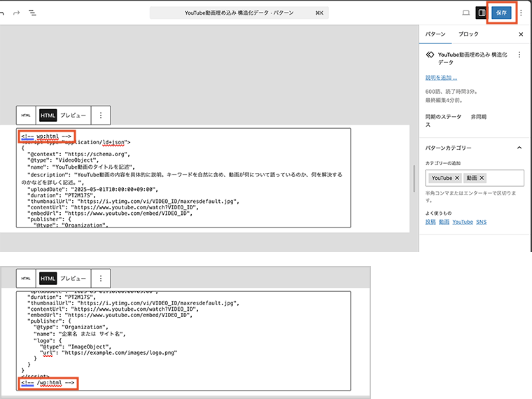This screenshot has width=532, height=399.
Task: Select プレビュー tab in lower block toolbar
Action: (73, 279)
